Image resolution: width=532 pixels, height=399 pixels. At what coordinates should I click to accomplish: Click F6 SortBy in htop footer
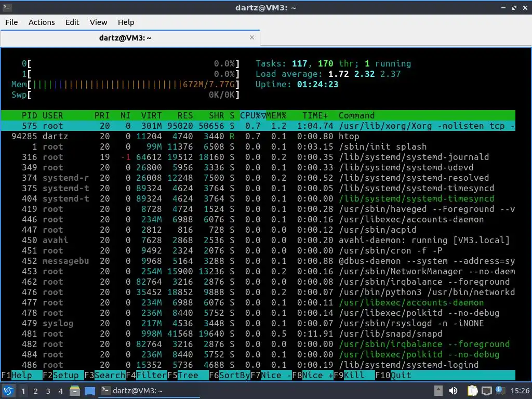[230, 375]
